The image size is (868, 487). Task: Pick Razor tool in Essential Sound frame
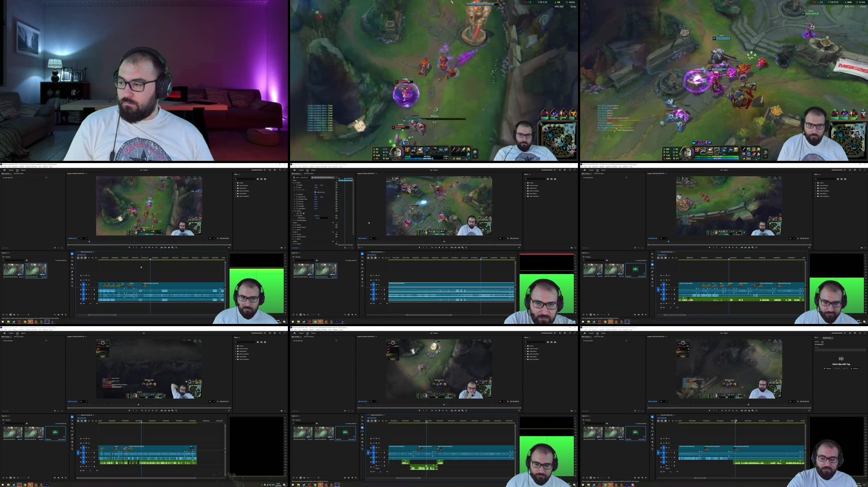[x=652, y=428]
